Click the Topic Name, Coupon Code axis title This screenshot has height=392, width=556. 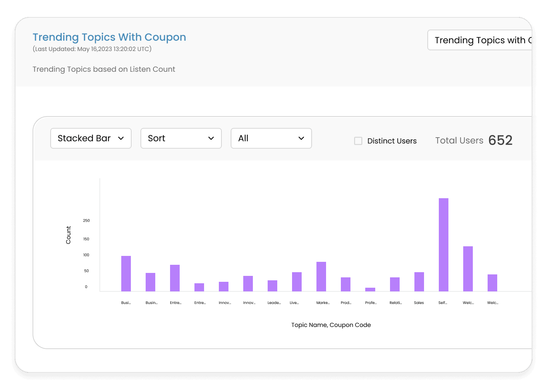point(331,325)
